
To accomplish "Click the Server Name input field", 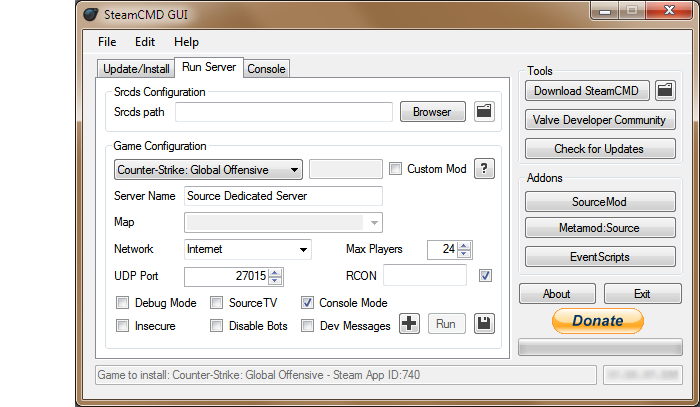I will [x=283, y=196].
